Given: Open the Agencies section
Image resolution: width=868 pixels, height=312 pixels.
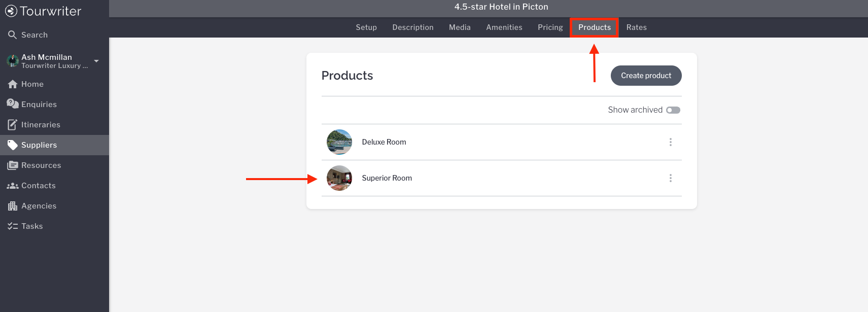Looking at the screenshot, I should [39, 206].
